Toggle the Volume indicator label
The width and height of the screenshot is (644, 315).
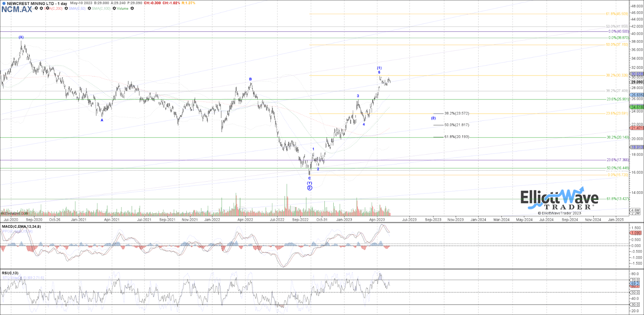tap(122, 8)
